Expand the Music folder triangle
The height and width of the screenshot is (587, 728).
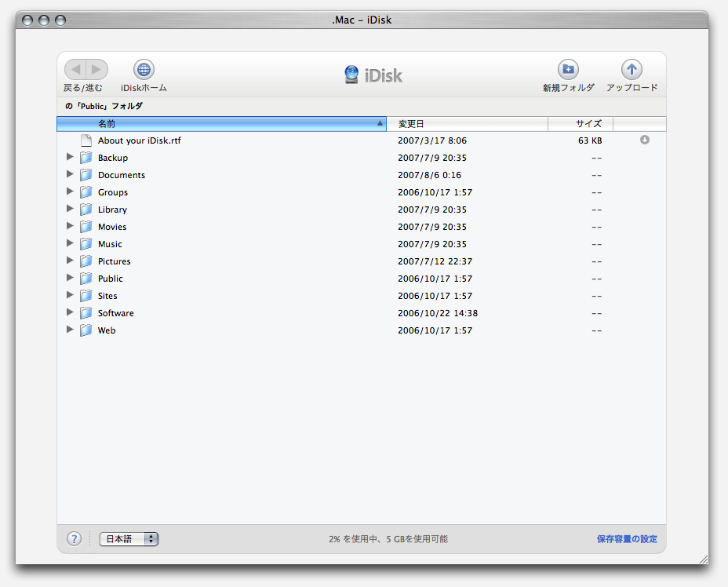click(x=70, y=243)
